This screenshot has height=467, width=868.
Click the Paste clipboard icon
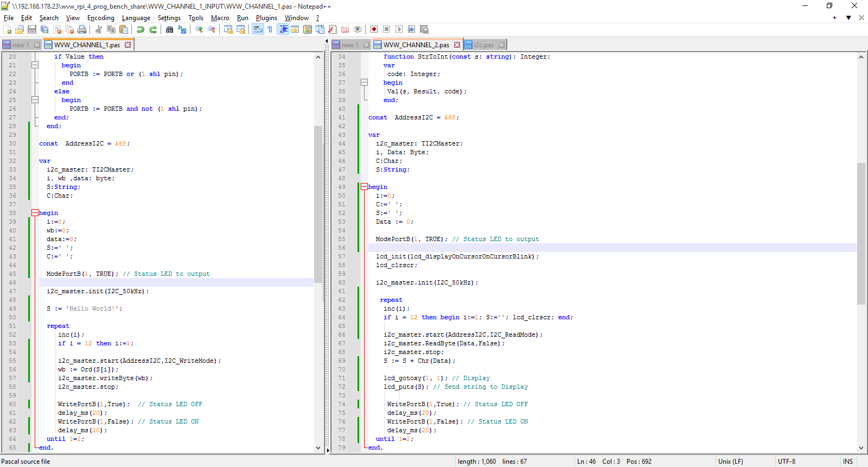(x=124, y=29)
